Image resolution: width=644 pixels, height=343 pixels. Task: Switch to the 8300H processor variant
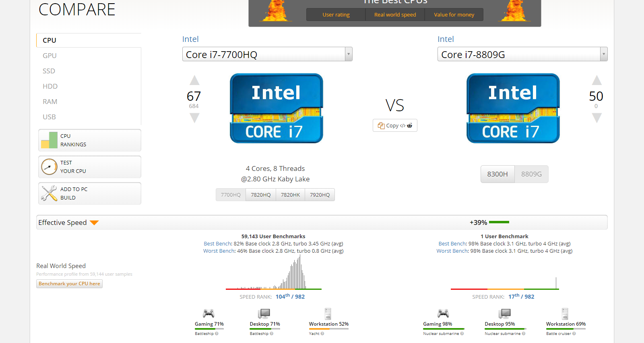[x=497, y=174]
